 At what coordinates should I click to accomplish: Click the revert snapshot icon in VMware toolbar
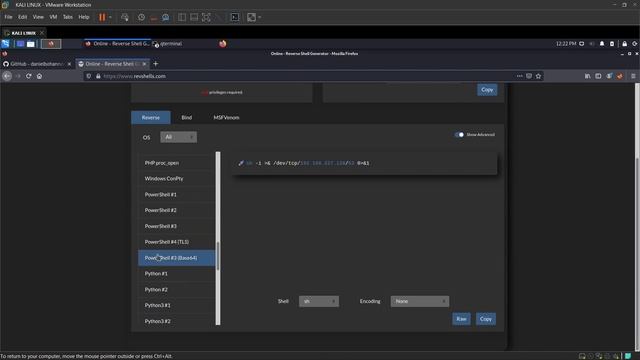pos(153,17)
